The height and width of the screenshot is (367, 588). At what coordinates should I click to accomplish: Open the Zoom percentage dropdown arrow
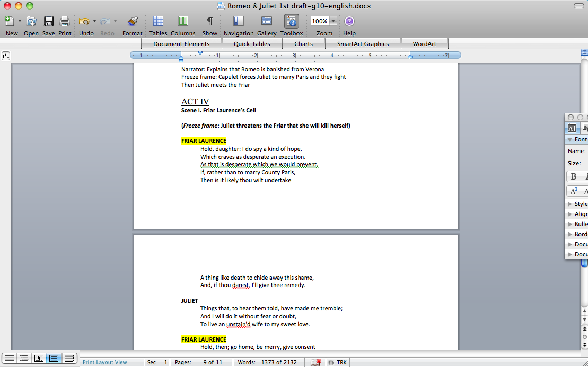[334, 21]
